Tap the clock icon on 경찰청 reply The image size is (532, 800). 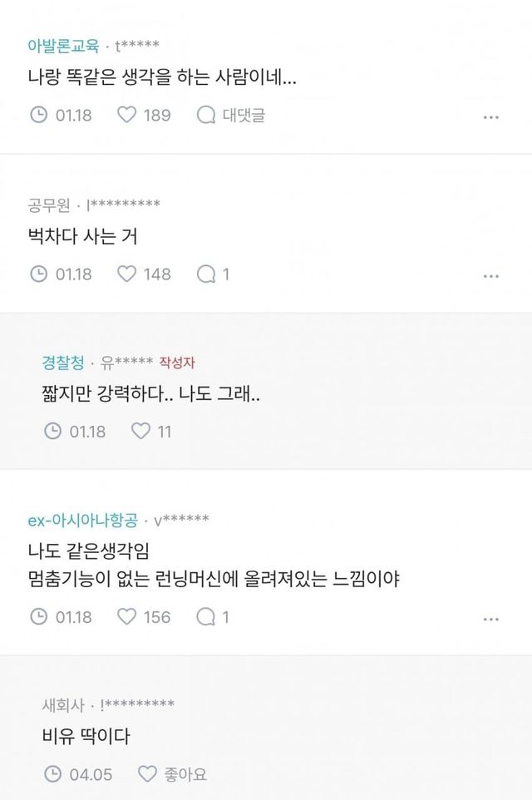click(x=52, y=431)
